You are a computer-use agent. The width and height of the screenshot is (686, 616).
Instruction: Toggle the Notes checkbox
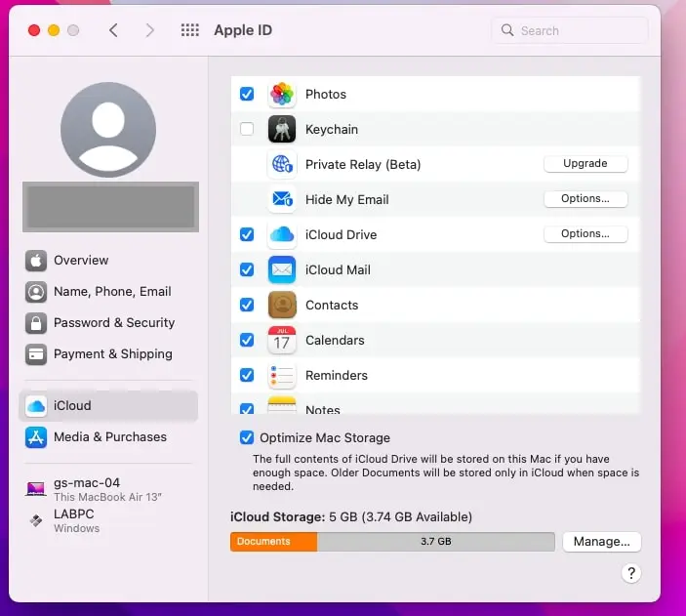tap(247, 408)
